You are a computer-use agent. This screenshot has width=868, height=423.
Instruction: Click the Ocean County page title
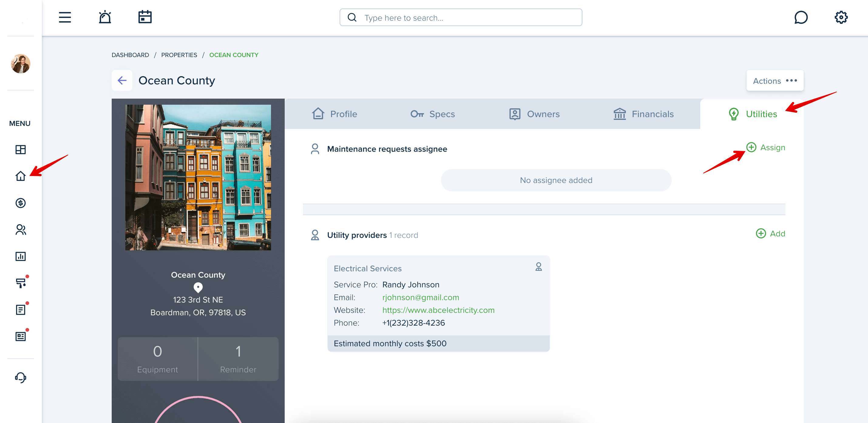pos(177,80)
